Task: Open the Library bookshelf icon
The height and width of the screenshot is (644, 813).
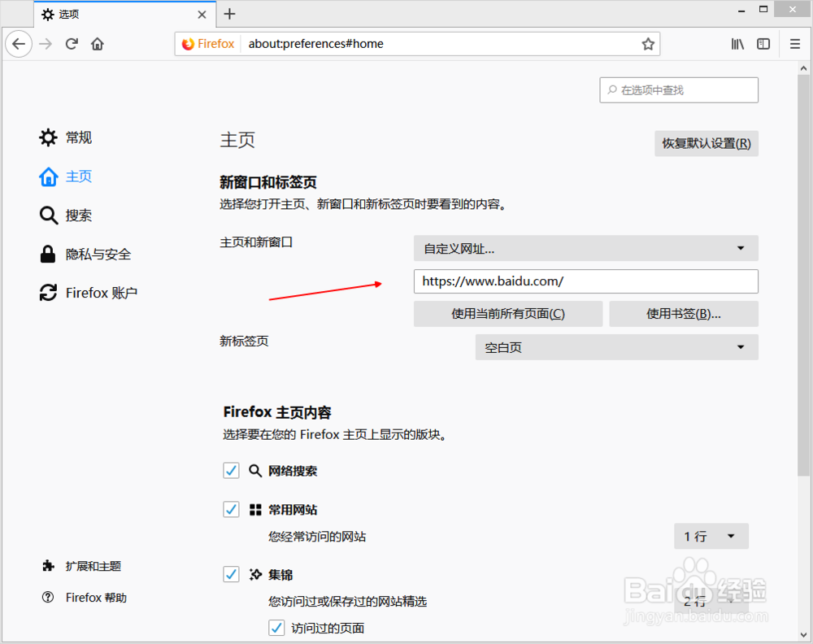Action: point(737,44)
